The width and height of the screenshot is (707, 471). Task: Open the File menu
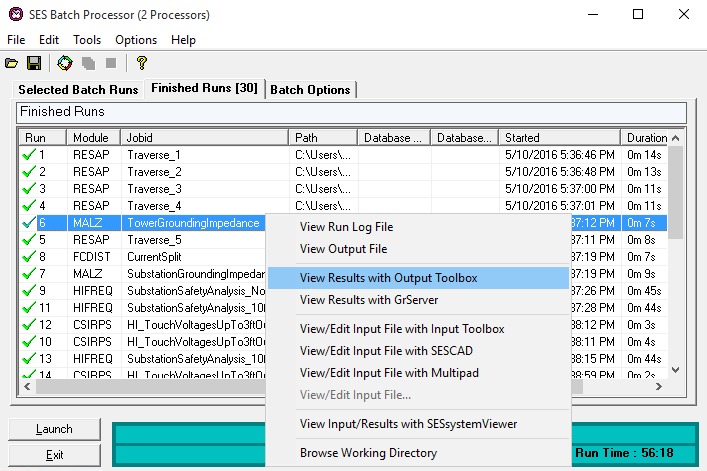16,40
